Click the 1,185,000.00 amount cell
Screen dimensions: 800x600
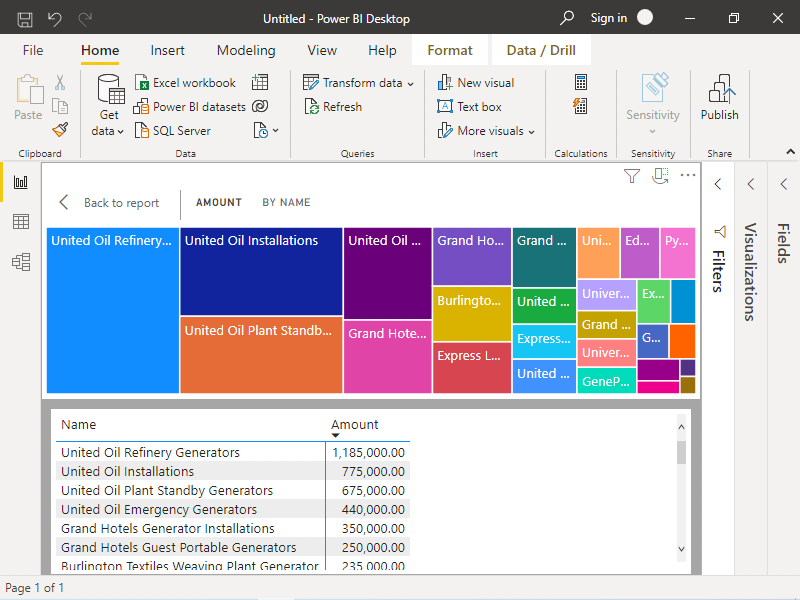pos(368,453)
